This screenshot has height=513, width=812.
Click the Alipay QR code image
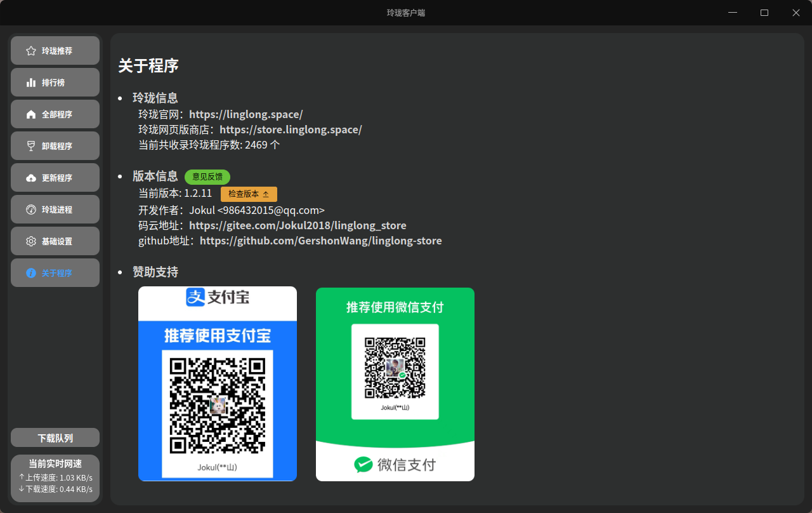[x=218, y=406]
